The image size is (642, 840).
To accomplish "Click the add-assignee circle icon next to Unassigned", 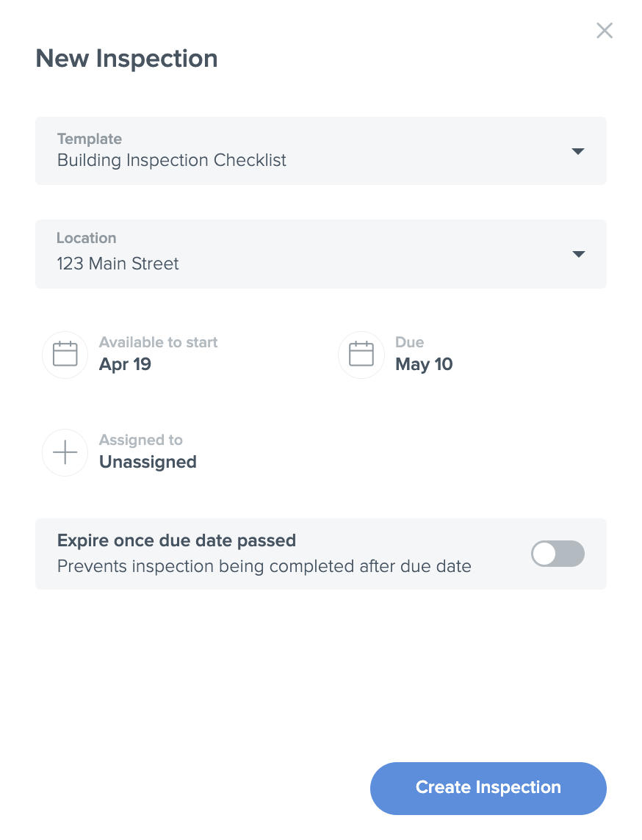I will point(65,452).
